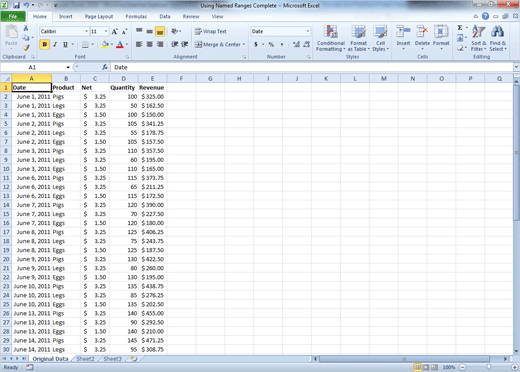520x372 pixels.
Task: Toggle Italic formatting
Action: (55, 44)
